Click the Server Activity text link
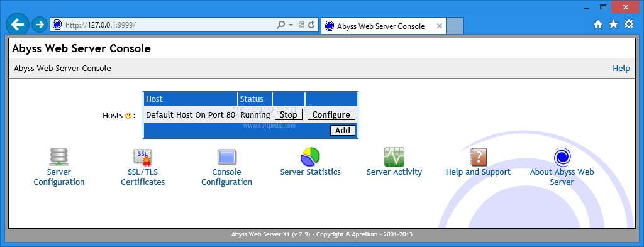 pyautogui.click(x=394, y=172)
